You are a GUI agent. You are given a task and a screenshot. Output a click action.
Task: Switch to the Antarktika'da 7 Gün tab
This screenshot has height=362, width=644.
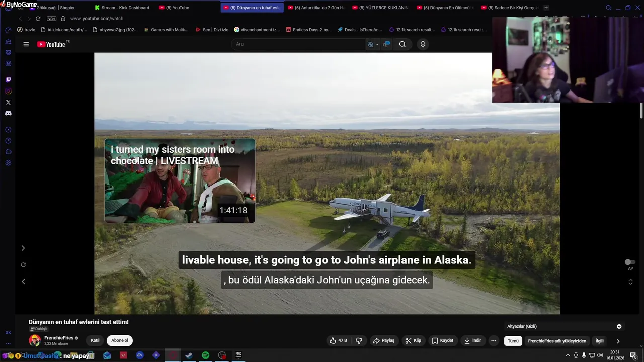tap(316, 8)
